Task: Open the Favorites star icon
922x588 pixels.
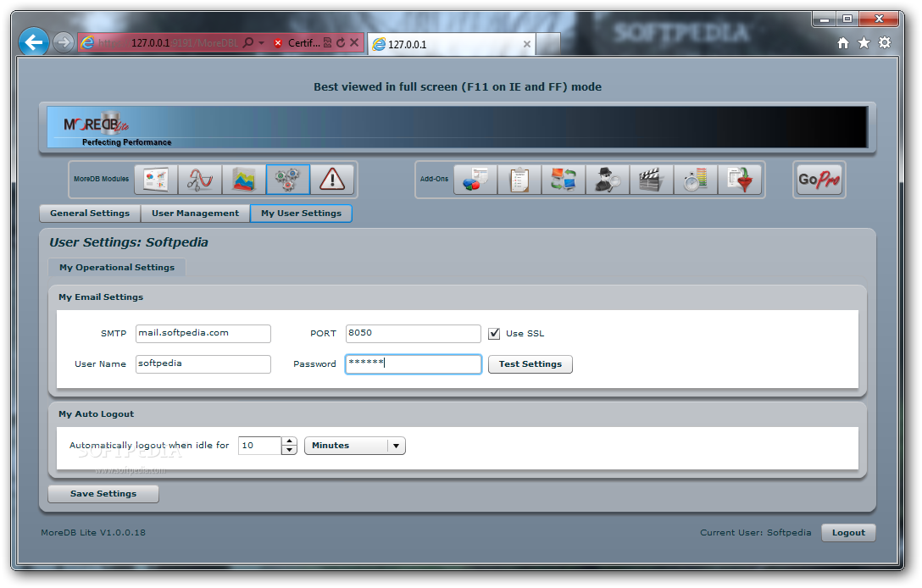Action: (x=864, y=43)
